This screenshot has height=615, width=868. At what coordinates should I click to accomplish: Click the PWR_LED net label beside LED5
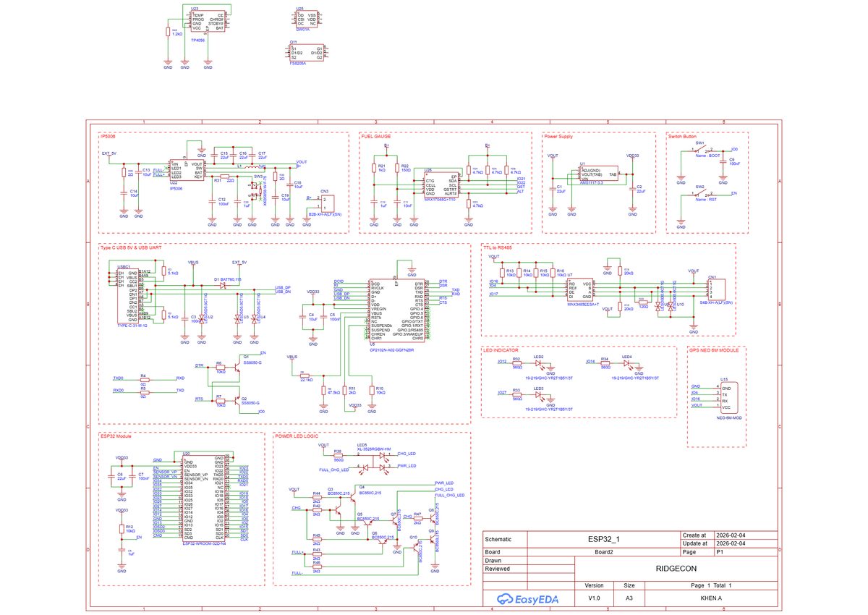coord(407,467)
